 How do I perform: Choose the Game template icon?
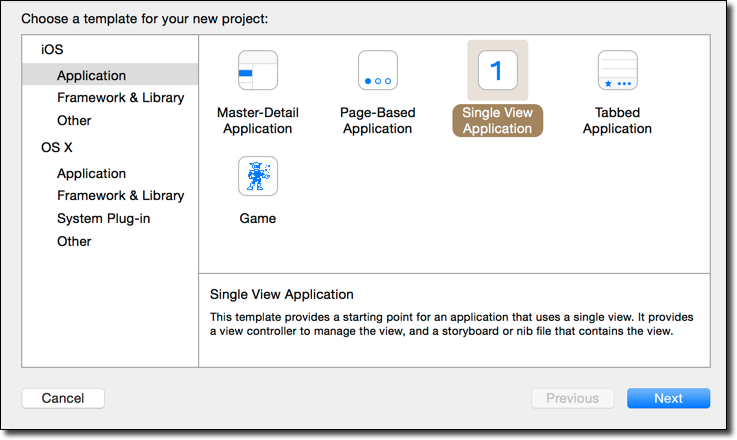(x=258, y=176)
